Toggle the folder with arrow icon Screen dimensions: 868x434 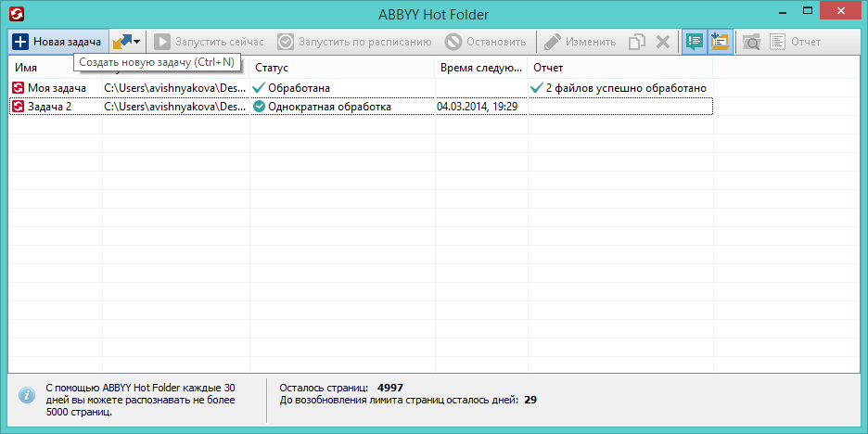point(721,42)
